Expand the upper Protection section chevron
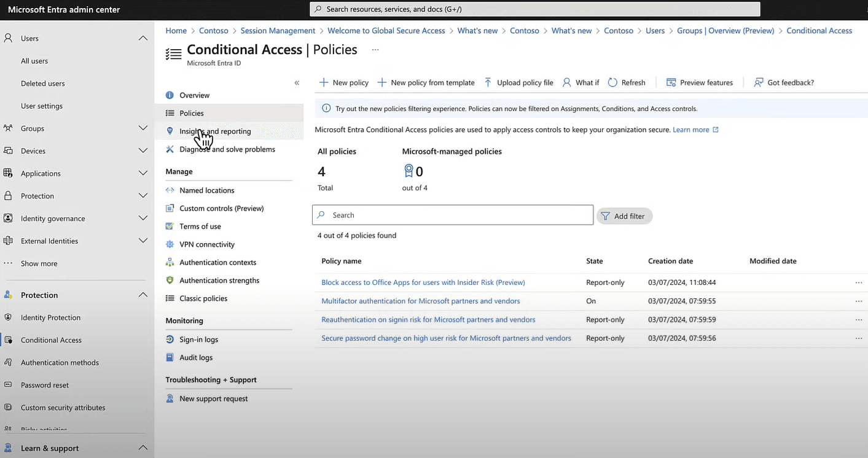 [x=143, y=196]
